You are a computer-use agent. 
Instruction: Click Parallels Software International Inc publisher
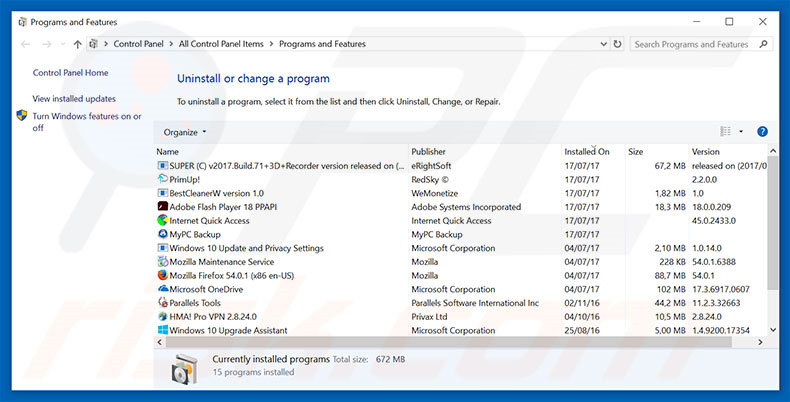[x=475, y=303]
